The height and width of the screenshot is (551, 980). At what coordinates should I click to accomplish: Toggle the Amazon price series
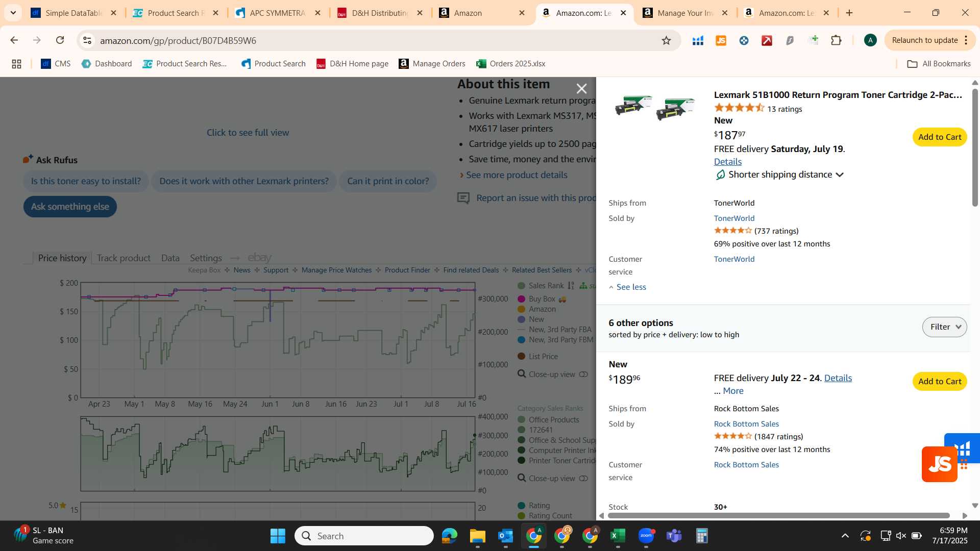point(536,309)
